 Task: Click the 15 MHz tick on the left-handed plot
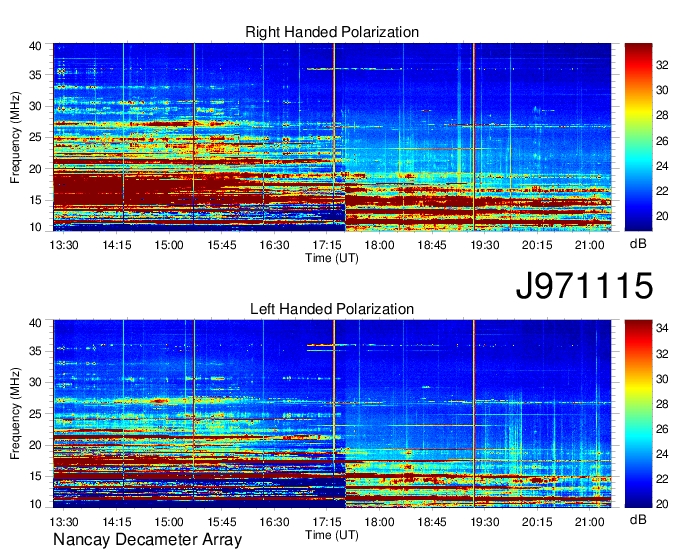(35, 477)
